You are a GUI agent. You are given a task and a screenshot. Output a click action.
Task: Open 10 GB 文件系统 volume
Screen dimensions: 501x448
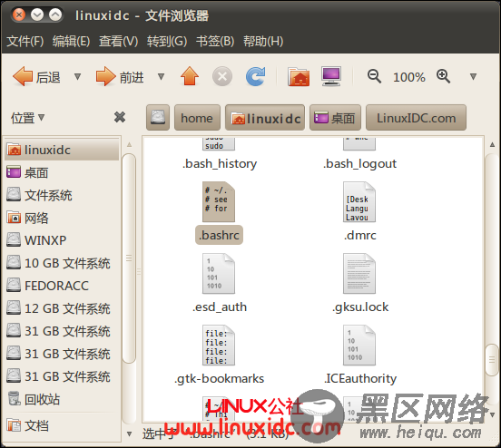(x=62, y=263)
